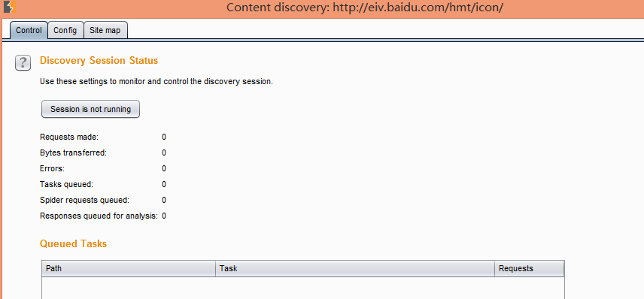This screenshot has height=299, width=644.
Task: Click the Burp Suite logo in title bar
Action: pyautogui.click(x=9, y=7)
